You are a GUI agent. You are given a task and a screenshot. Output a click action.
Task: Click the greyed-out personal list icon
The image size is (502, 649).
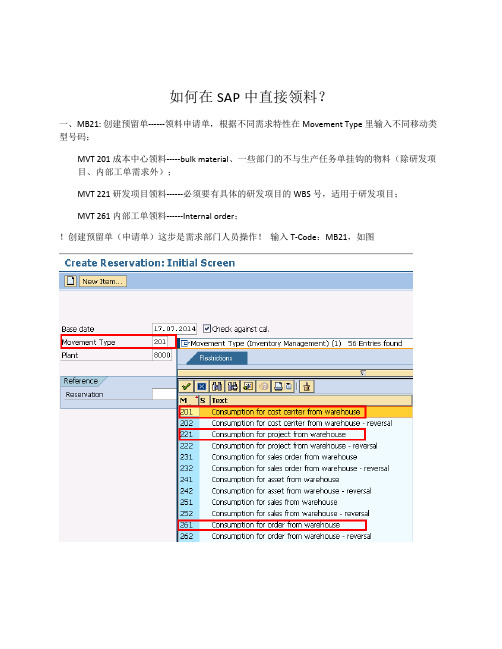coord(263,387)
